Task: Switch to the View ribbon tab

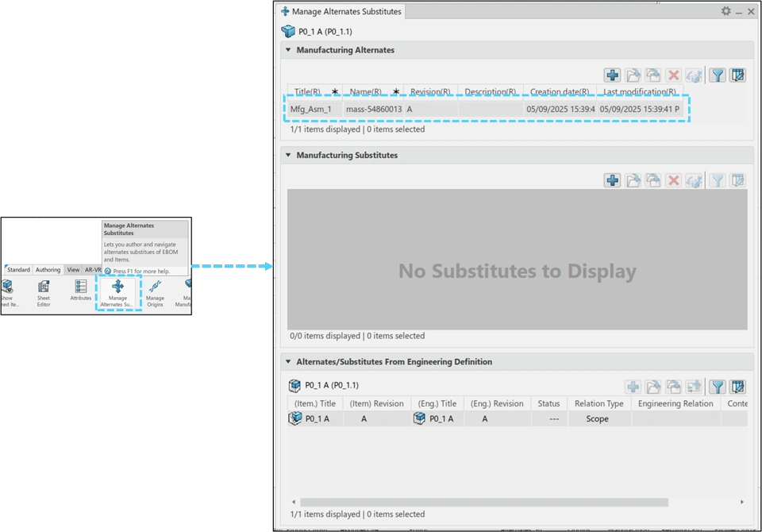Action: 73,269
